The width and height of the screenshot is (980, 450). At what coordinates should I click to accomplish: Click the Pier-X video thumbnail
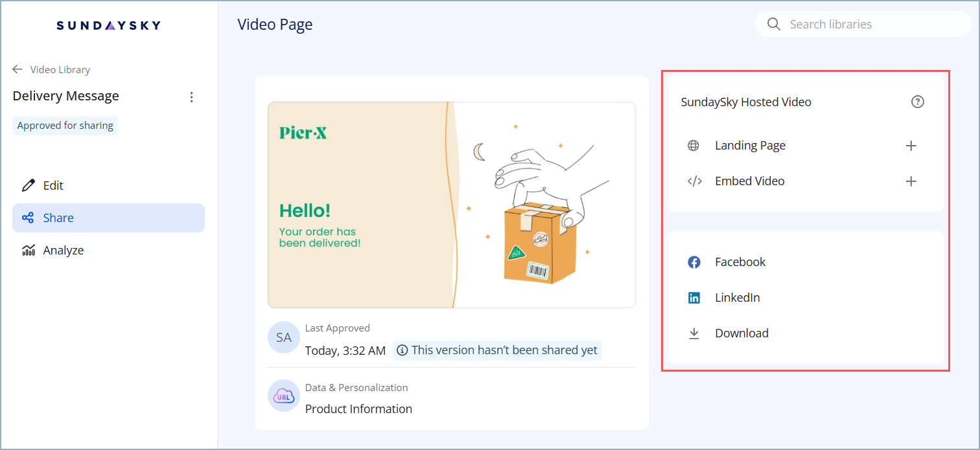click(451, 205)
